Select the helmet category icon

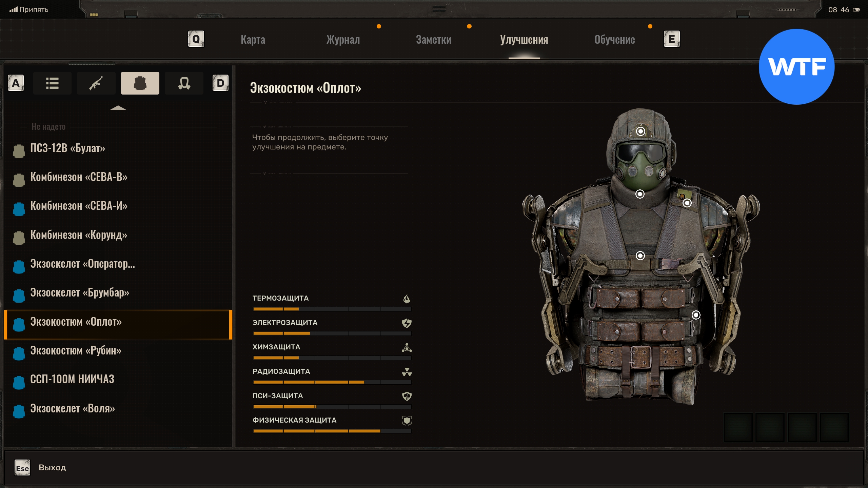[x=184, y=83]
